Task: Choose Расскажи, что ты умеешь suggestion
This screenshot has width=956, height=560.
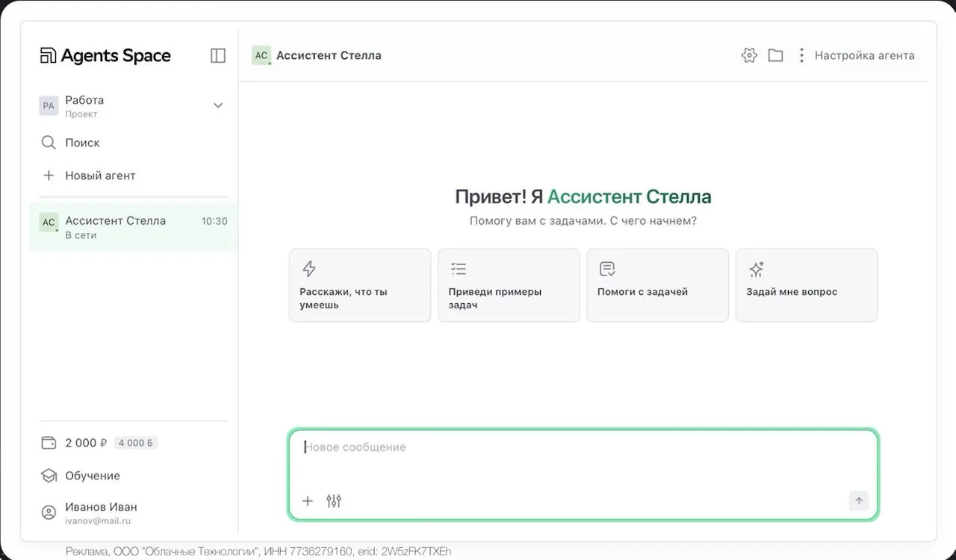Action: tap(360, 285)
